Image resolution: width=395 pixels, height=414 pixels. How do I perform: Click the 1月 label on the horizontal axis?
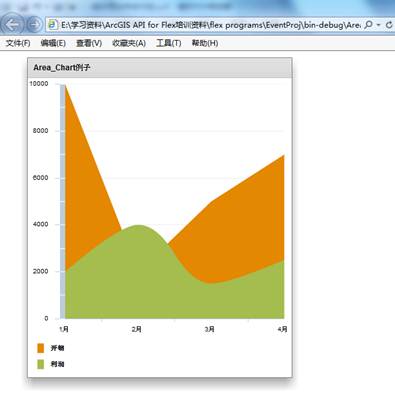(x=64, y=329)
